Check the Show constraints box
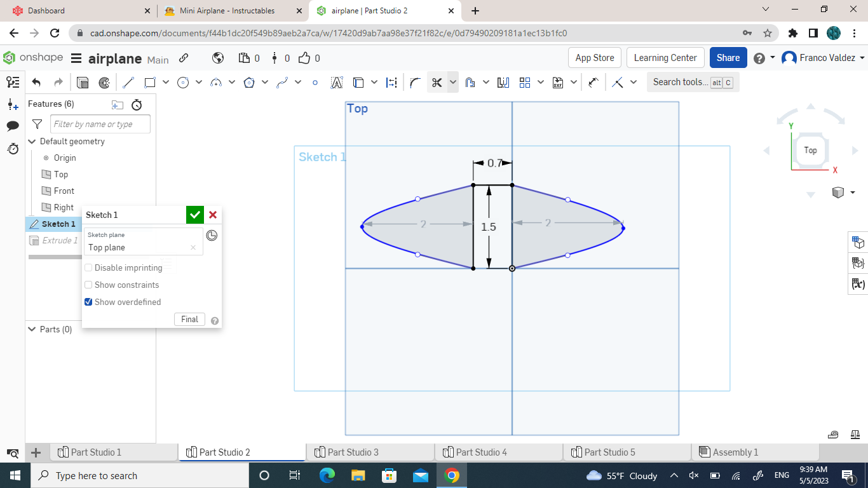The width and height of the screenshot is (868, 488). [88, 285]
